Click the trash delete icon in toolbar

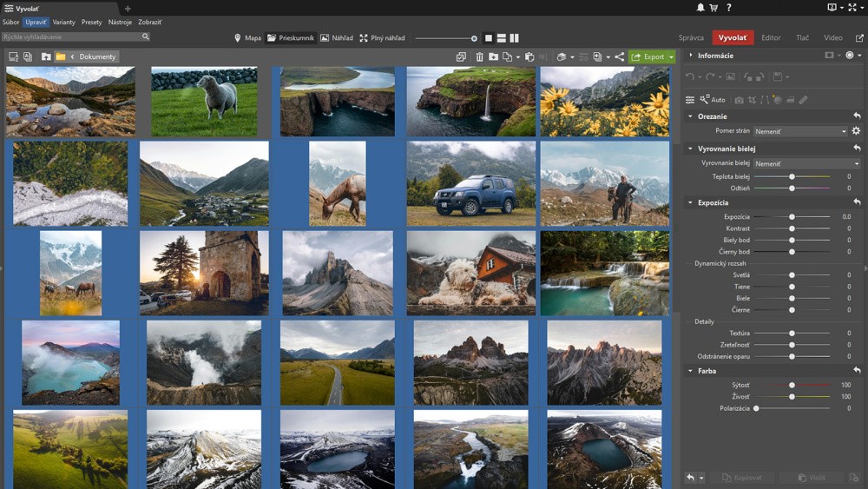480,56
